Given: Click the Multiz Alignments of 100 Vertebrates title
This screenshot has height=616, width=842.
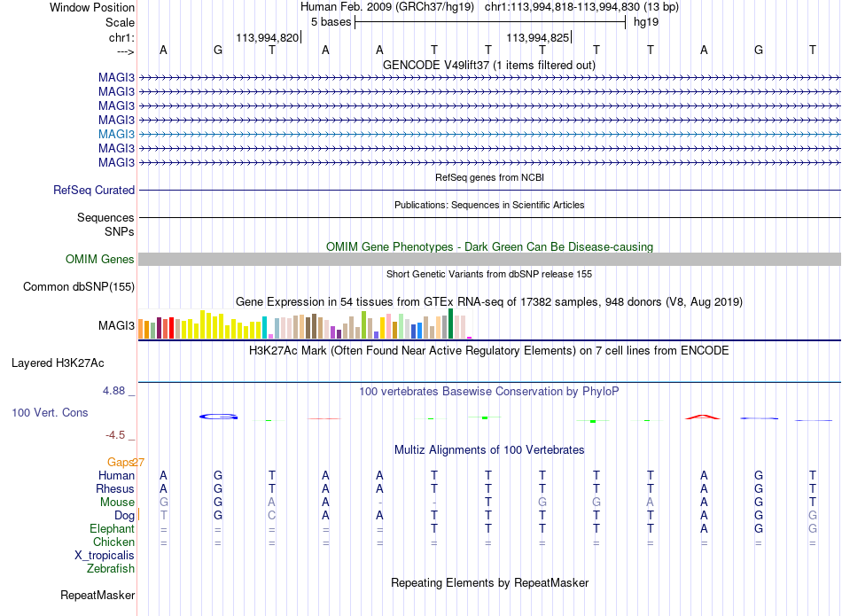Looking at the screenshot, I should [x=489, y=450].
